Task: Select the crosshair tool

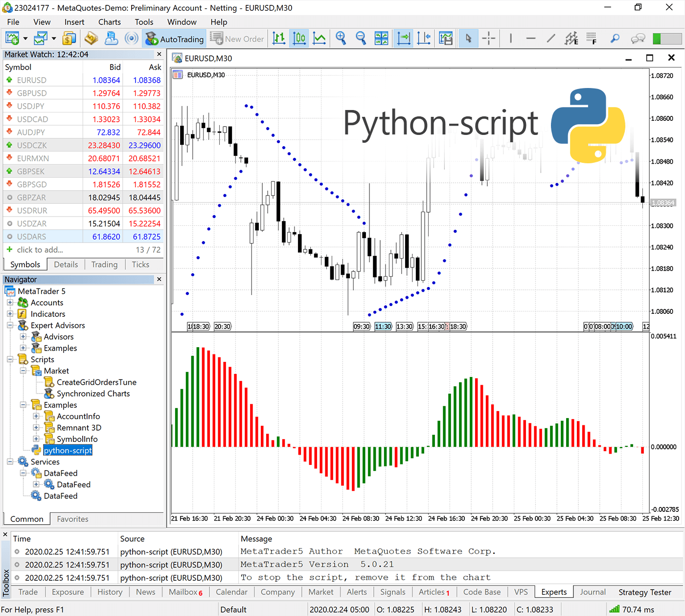Action: click(x=488, y=39)
